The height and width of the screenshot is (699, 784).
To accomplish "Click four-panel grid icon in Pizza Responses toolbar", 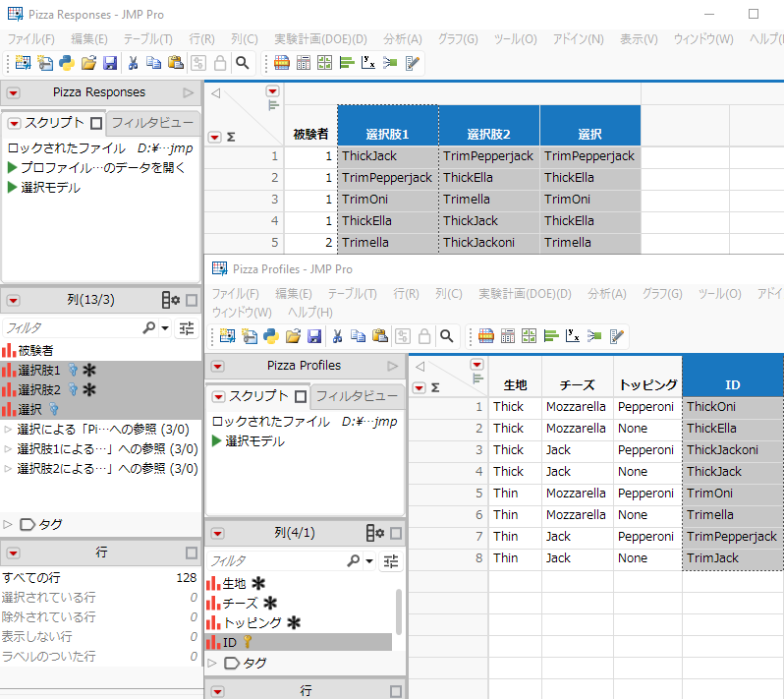I will pos(324,63).
